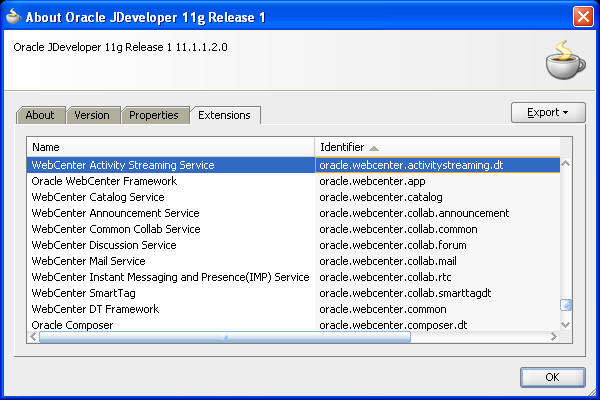The image size is (600, 400).
Task: Click horizontal scrollbar left arrow
Action: coord(33,337)
